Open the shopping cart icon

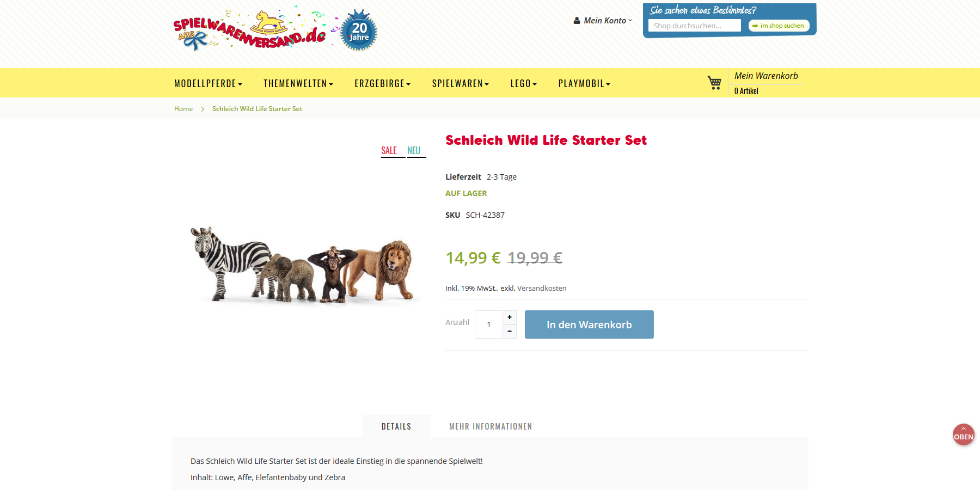click(714, 83)
